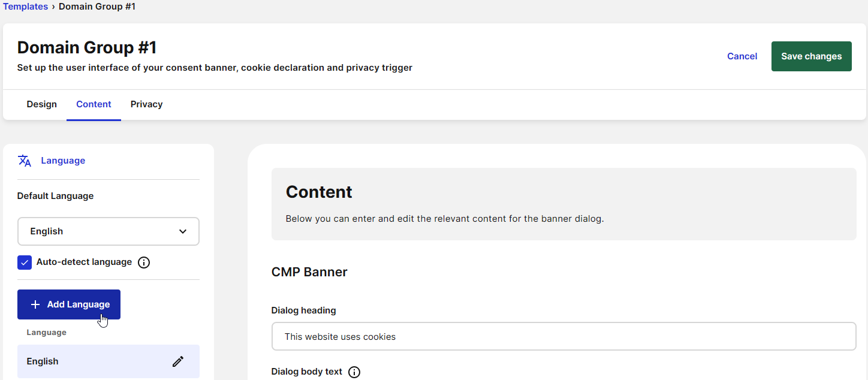This screenshot has width=868, height=380.
Task: Switch to the Design tab
Action: [42, 104]
